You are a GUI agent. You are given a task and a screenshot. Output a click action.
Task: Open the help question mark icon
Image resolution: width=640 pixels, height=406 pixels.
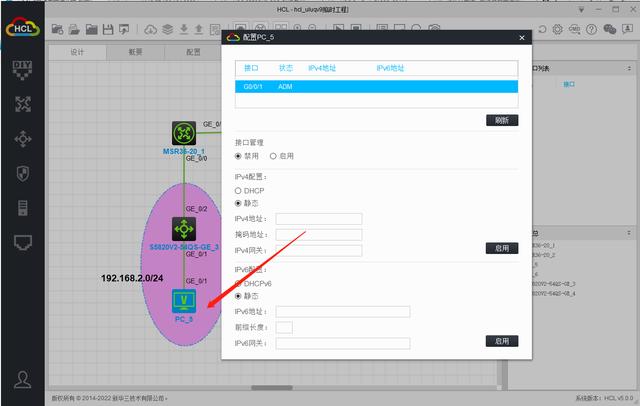[591, 29]
